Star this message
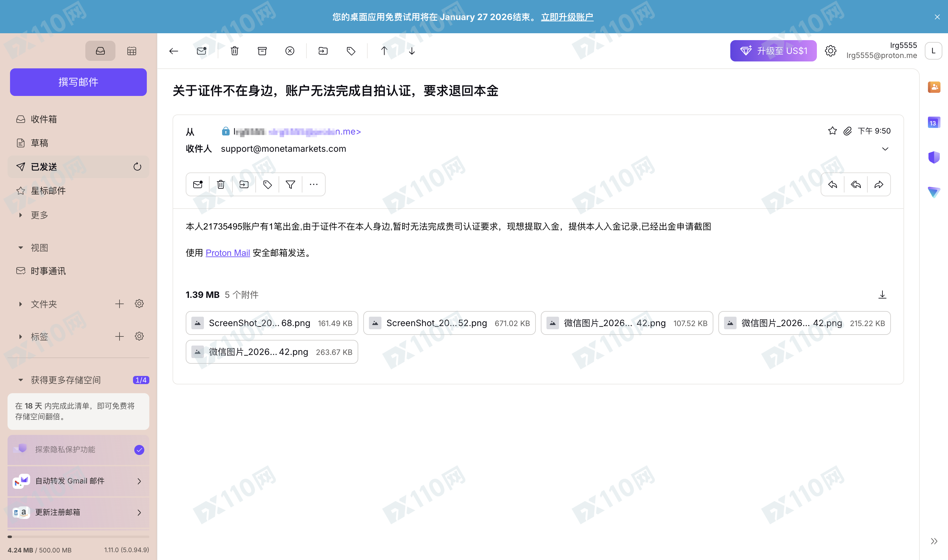Screen dimensions: 948x560 pyautogui.click(x=832, y=131)
